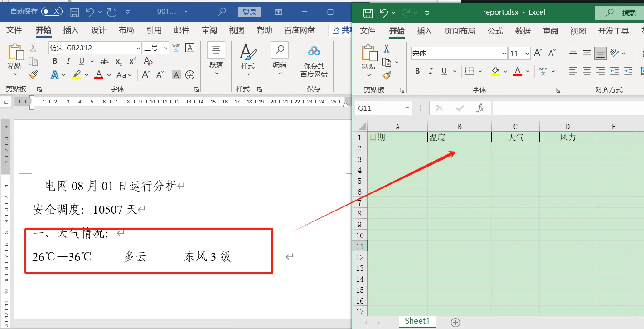Image resolution: width=644 pixels, height=329 pixels.
Task: Add new sheet with plus icon
Action: [455, 322]
